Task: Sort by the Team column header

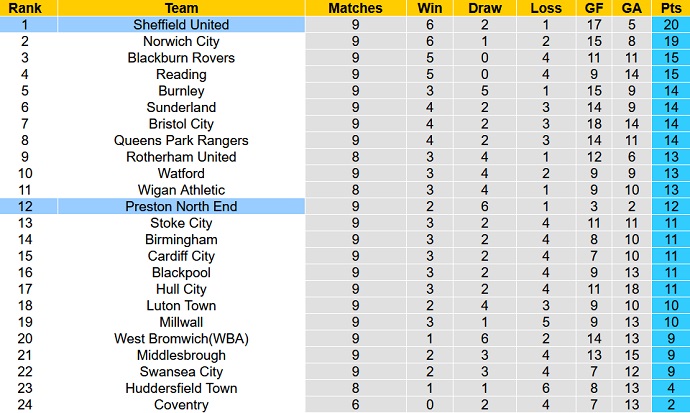Action: point(181,8)
